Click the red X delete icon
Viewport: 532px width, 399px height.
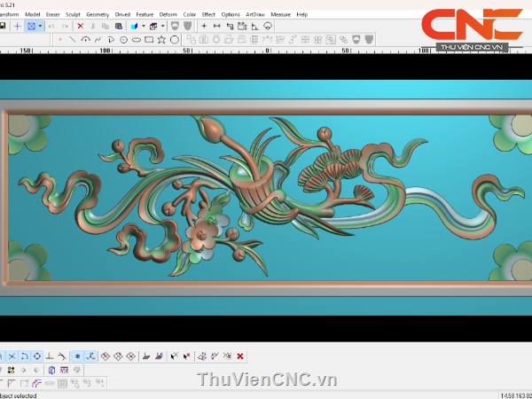click(x=81, y=27)
